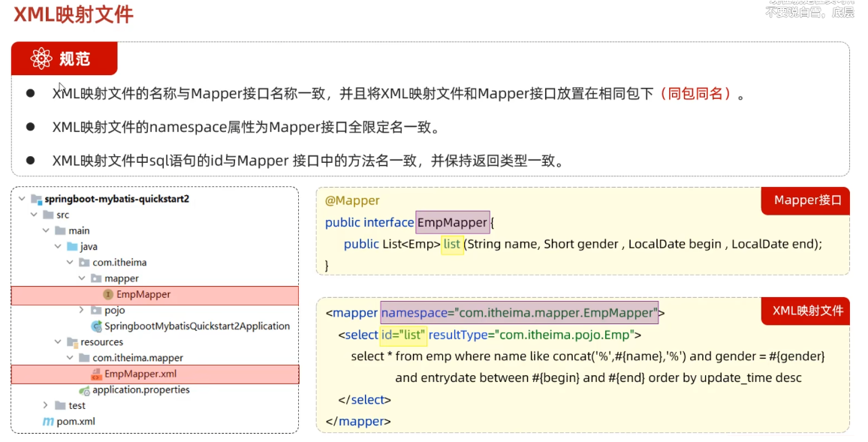Image resolution: width=868 pixels, height=442 pixels.
Task: Click the src folder icon
Action: coord(48,215)
